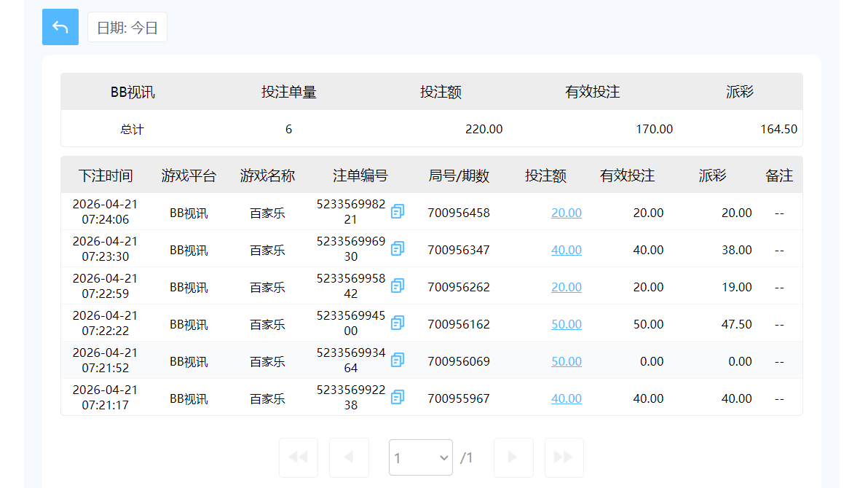Select payout value 19.00
Viewport: 868px width, 488px height.
(x=736, y=287)
